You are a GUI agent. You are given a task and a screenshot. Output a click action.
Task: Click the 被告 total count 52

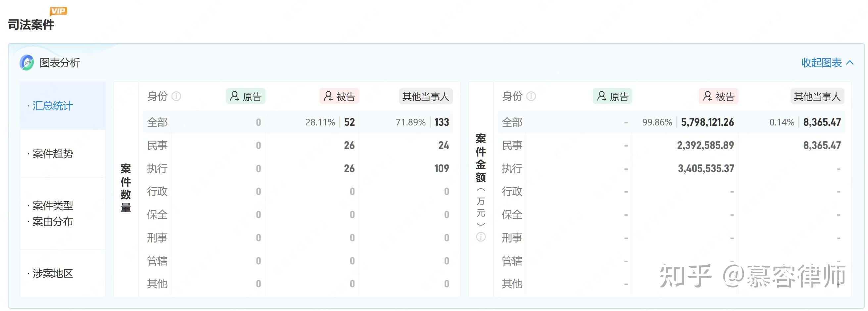point(350,122)
